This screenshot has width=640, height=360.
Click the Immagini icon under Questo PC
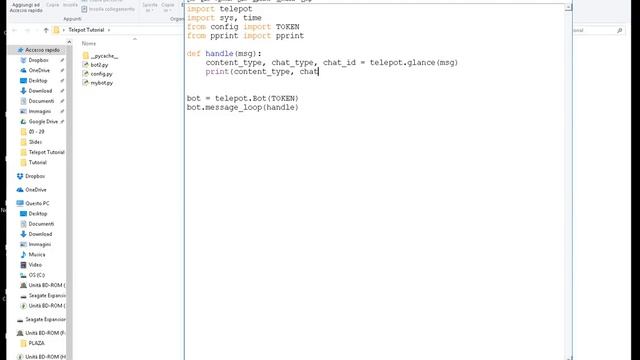click(23, 244)
